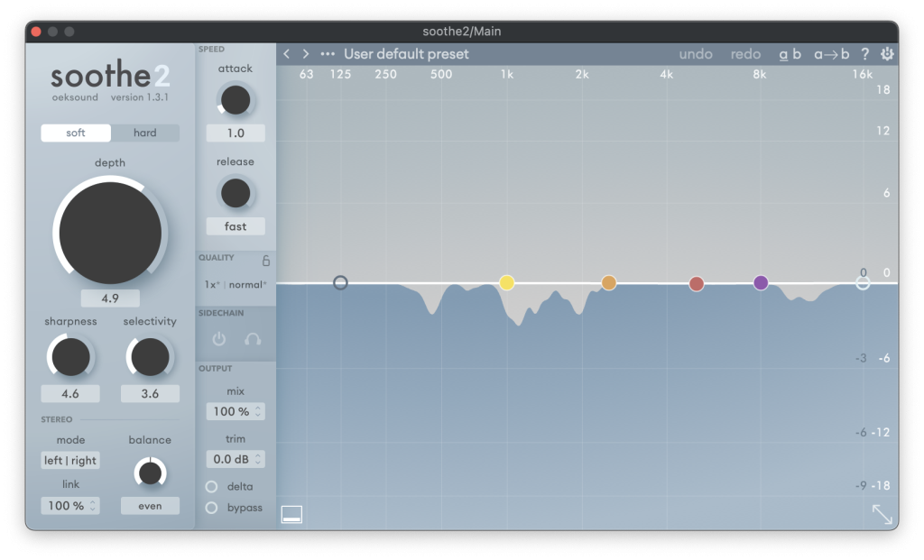The height and width of the screenshot is (560, 924).
Task: Open the stereo link 100 % dropdown
Action: 70,506
